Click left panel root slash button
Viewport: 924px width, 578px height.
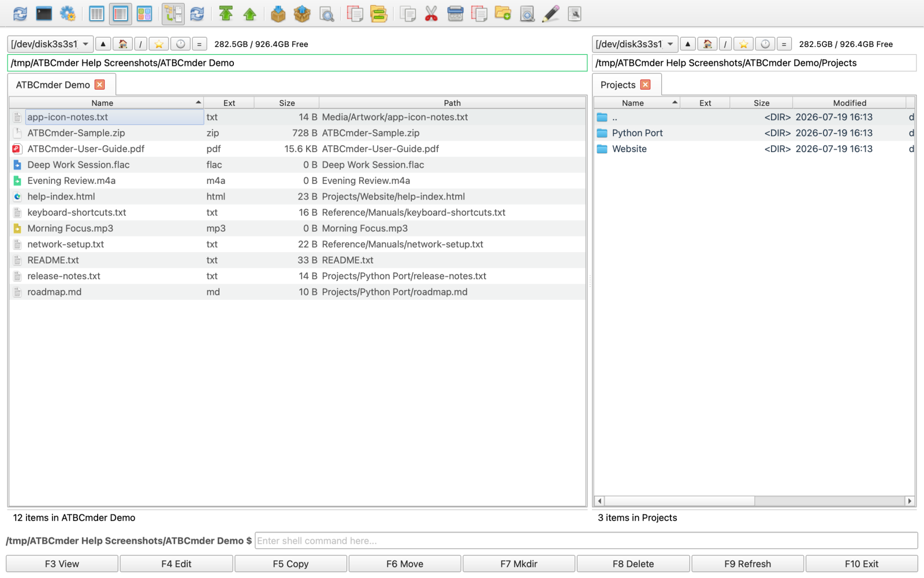[141, 44]
